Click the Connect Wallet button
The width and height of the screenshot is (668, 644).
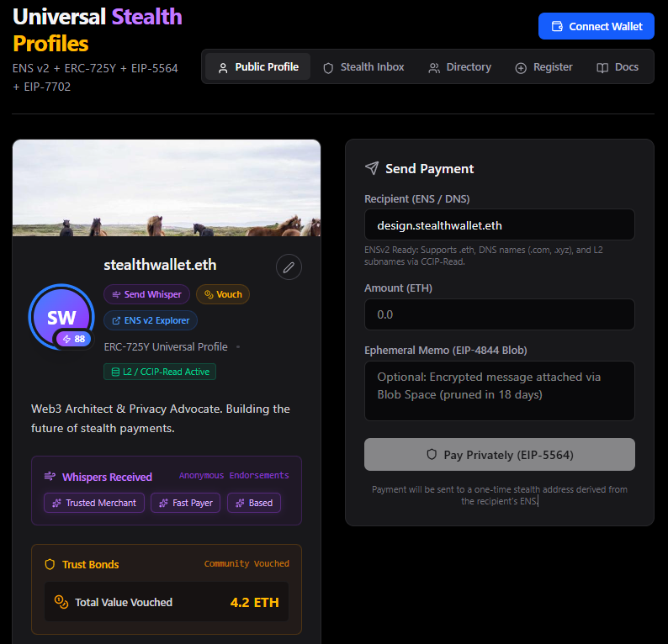pos(596,26)
